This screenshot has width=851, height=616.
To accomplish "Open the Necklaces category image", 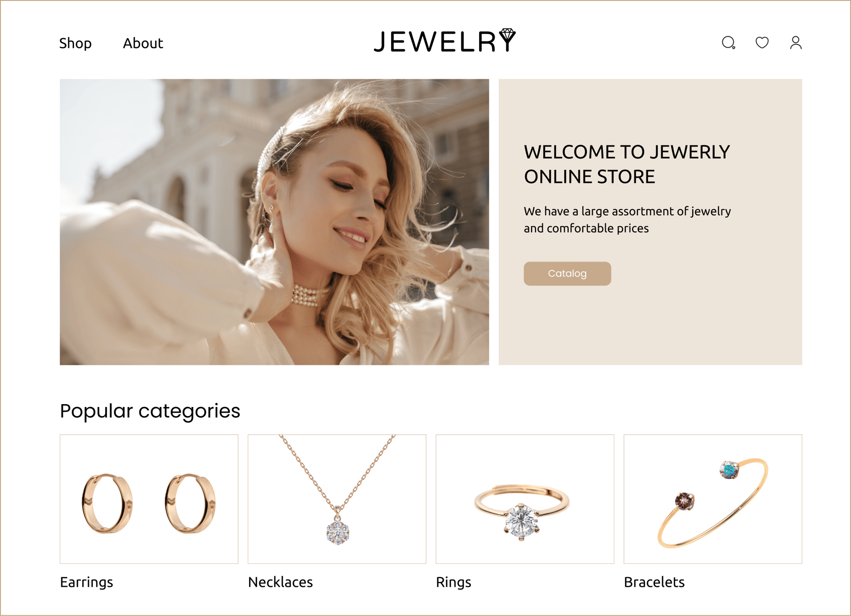I will tap(337, 499).
